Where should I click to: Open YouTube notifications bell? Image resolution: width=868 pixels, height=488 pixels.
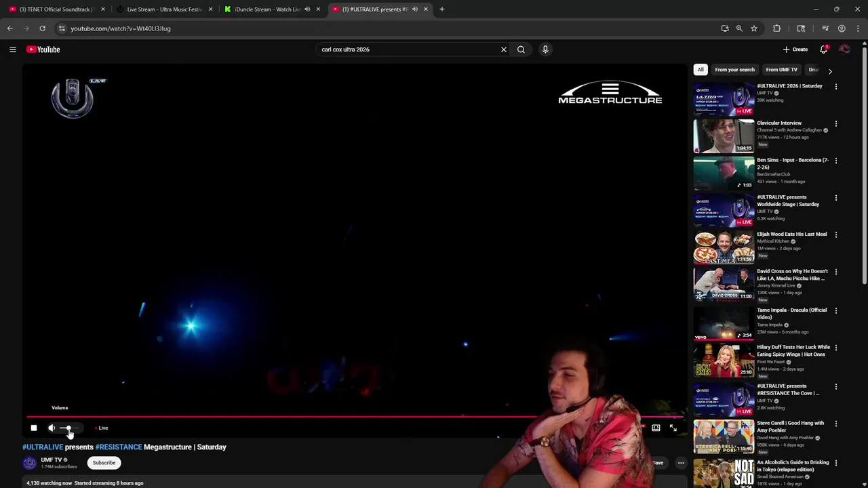point(823,49)
